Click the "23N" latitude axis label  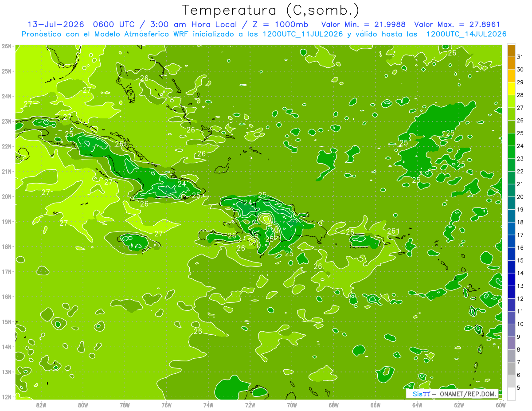pyautogui.click(x=6, y=121)
